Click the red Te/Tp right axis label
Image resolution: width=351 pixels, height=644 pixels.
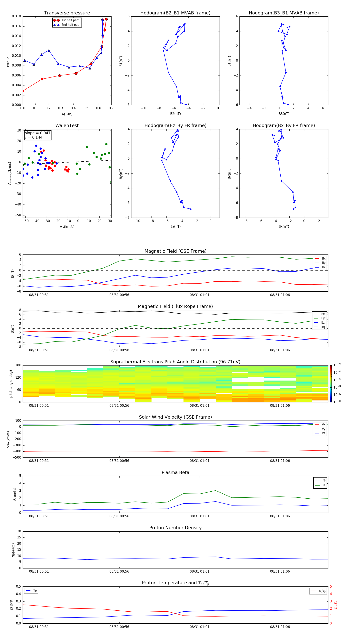click(x=336, y=605)
